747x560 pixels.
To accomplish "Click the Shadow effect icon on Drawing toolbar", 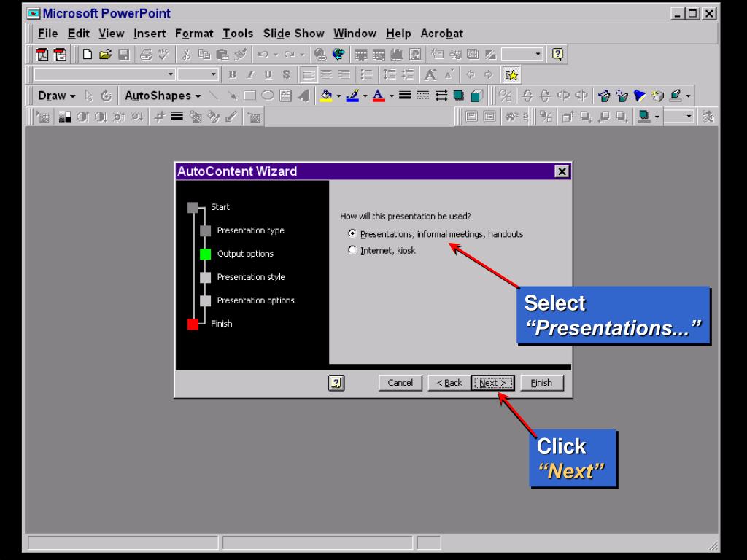I will (x=459, y=96).
